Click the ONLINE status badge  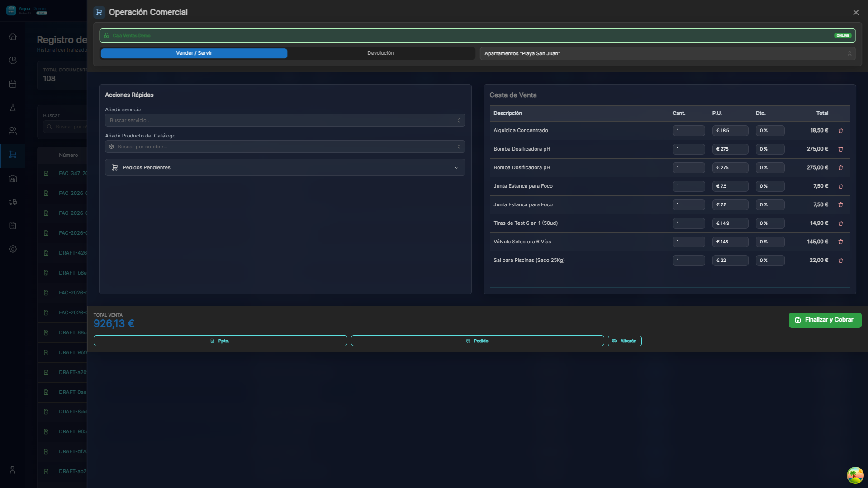pyautogui.click(x=843, y=36)
